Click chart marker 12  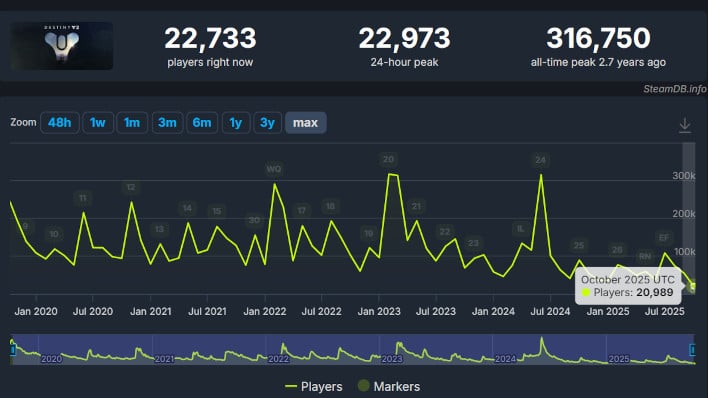click(131, 187)
